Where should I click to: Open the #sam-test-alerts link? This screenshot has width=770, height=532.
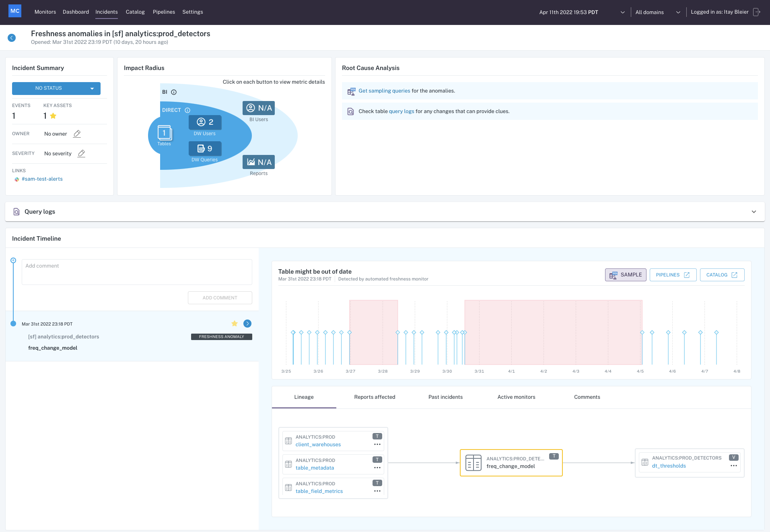coord(42,179)
